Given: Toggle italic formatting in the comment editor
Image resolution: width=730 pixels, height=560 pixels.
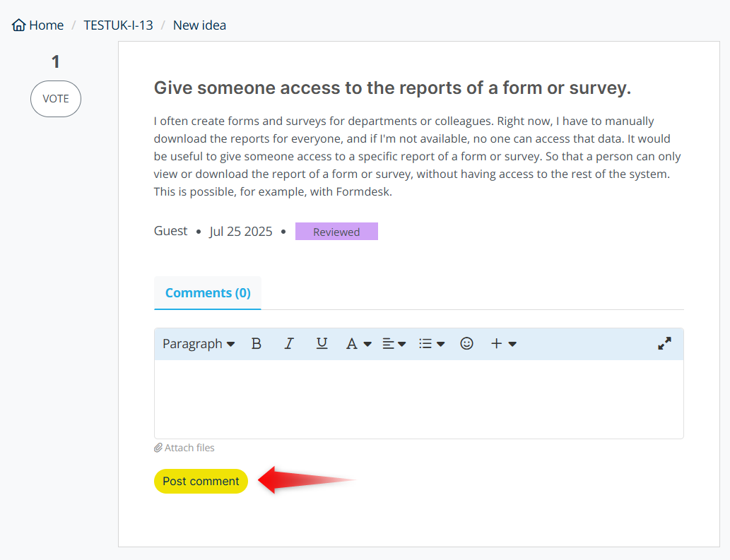Looking at the screenshot, I should 289,344.
